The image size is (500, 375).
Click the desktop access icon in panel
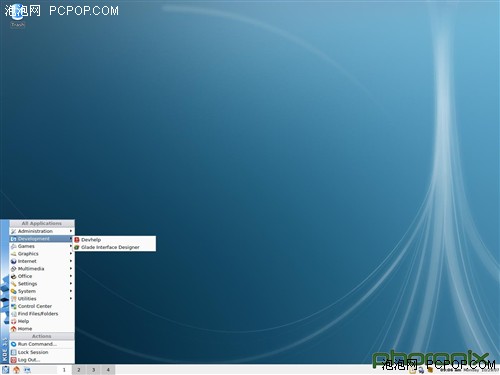tap(27, 370)
